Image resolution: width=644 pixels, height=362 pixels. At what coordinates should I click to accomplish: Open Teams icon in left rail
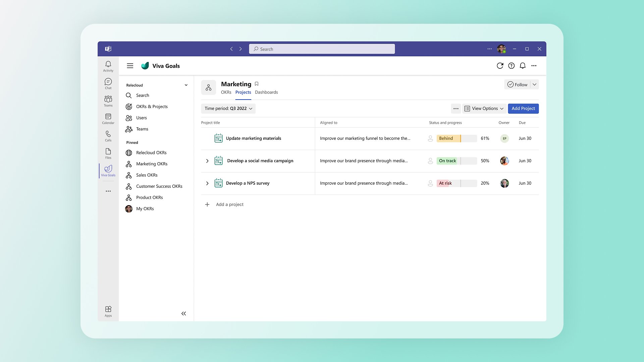click(x=108, y=101)
